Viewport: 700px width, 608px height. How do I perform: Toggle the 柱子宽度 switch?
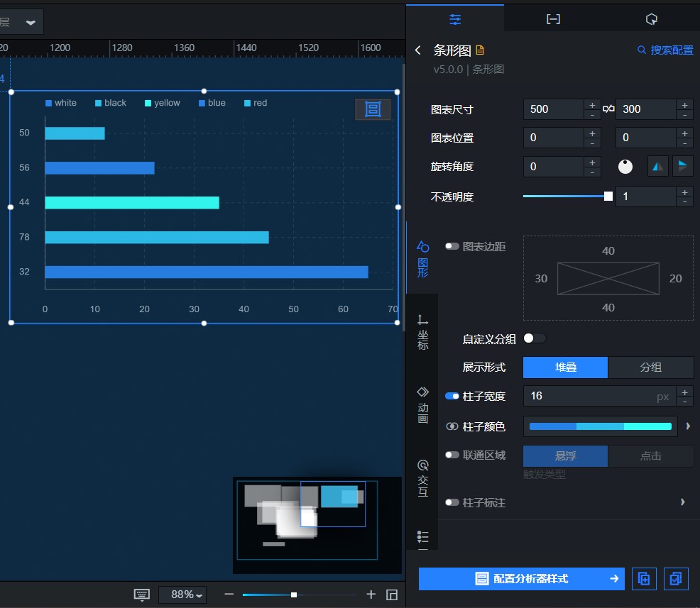[x=452, y=396]
